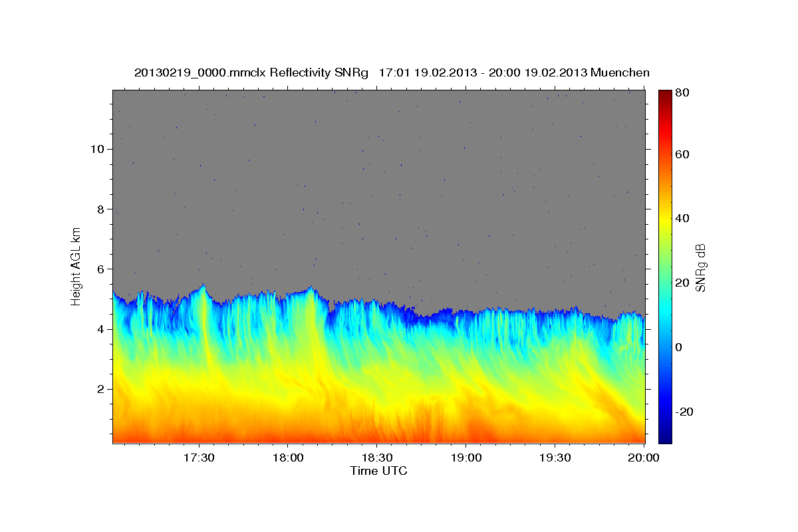Image resolution: width=798 pixels, height=532 pixels.
Task: Click the colorbar value 80
Action: [x=681, y=92]
